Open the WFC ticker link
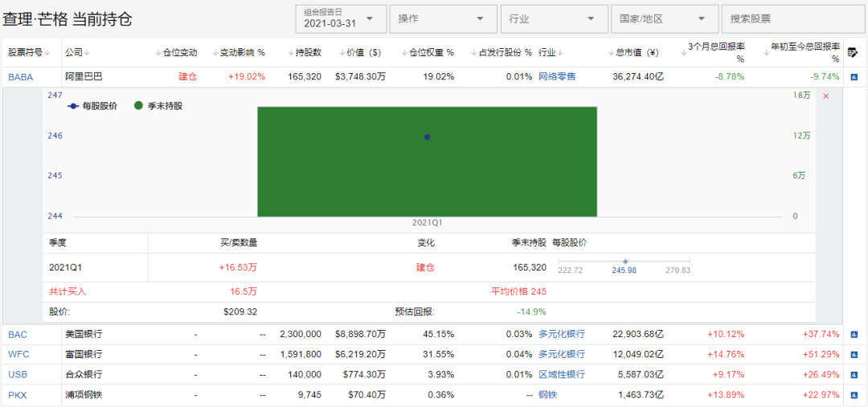 point(18,354)
